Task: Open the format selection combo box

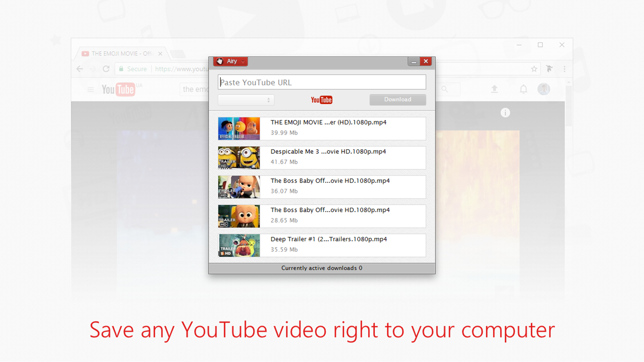Action: (x=246, y=100)
